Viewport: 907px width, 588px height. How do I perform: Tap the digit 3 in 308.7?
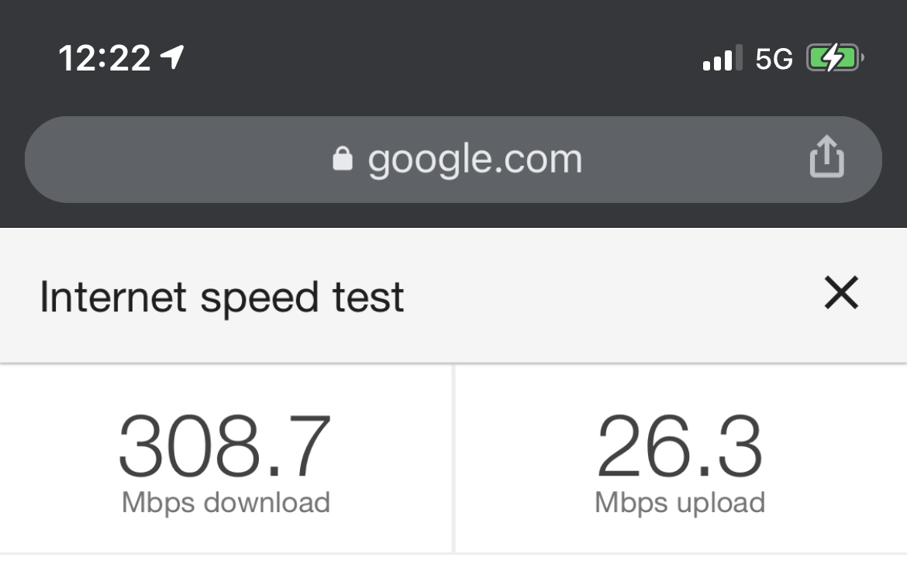click(x=143, y=447)
